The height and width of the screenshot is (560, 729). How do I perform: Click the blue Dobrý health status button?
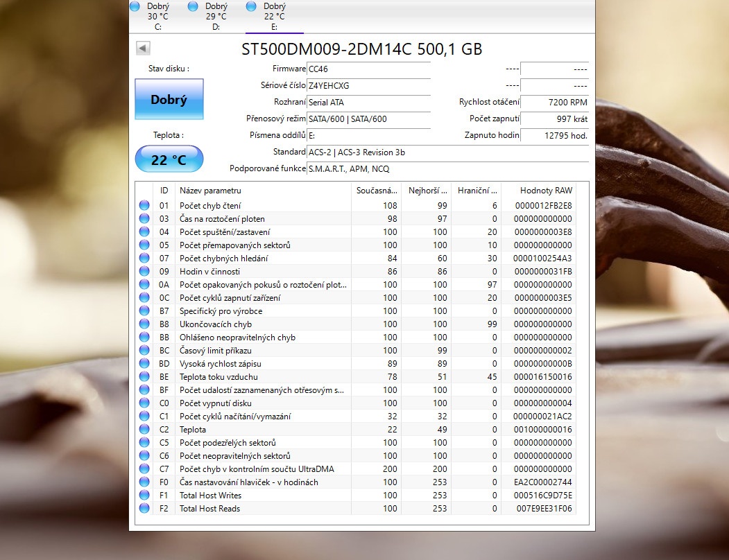click(x=169, y=99)
